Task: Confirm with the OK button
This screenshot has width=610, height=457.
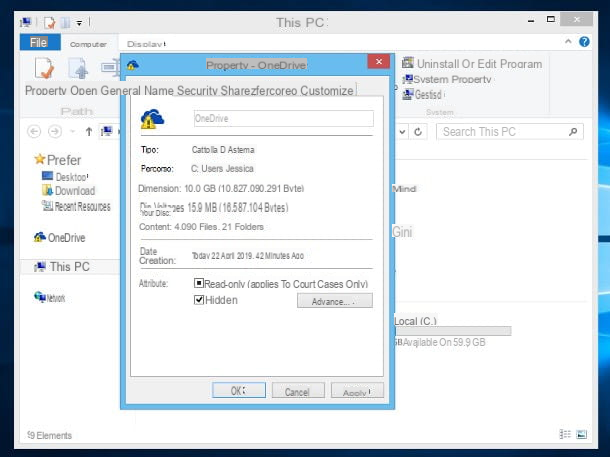Action: coord(239,390)
